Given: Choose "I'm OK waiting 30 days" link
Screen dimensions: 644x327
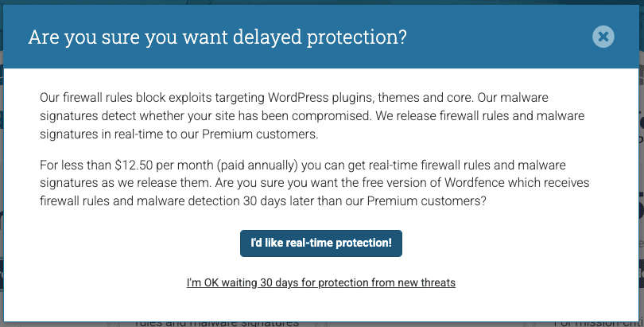Looking at the screenshot, I should pos(321,282).
